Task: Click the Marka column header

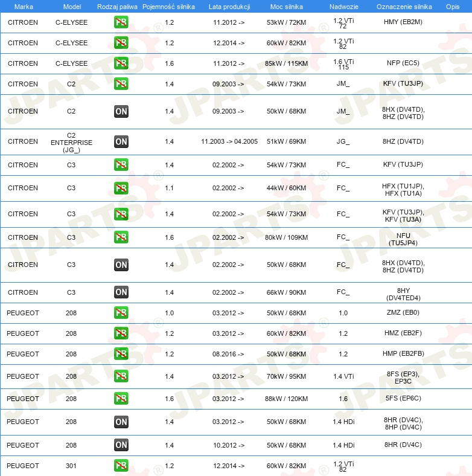Action: pos(23,7)
